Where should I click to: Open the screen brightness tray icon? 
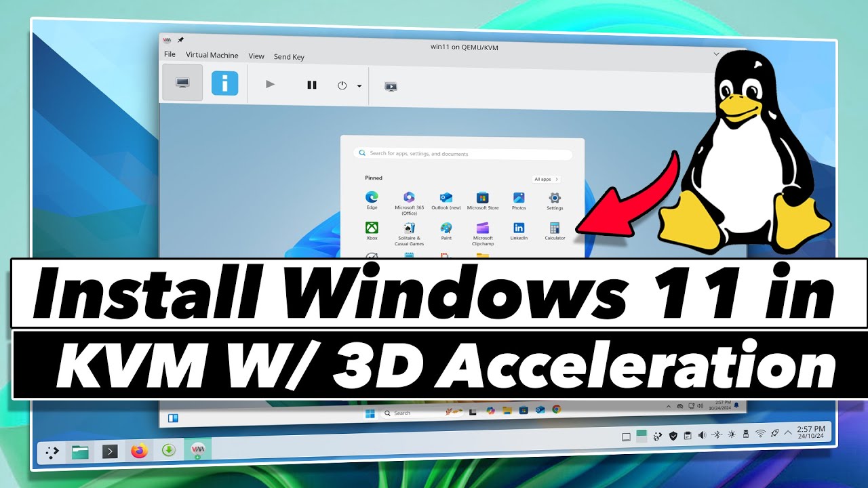tap(731, 434)
